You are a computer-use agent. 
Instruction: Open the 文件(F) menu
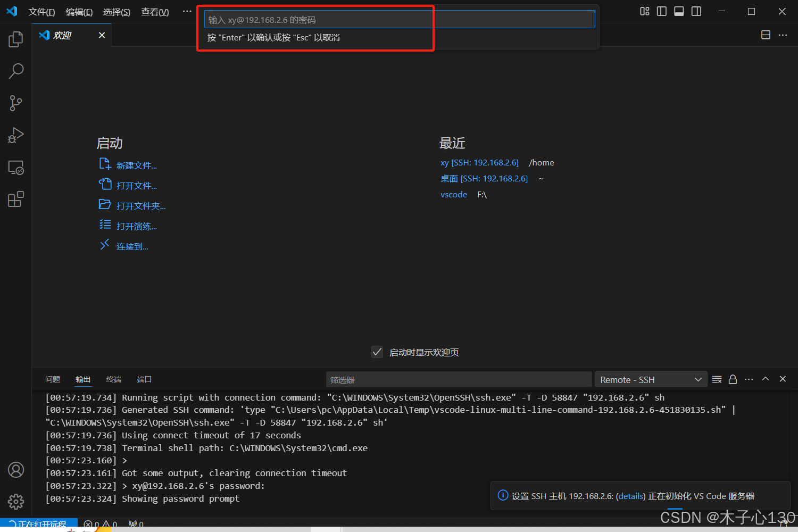click(41, 12)
